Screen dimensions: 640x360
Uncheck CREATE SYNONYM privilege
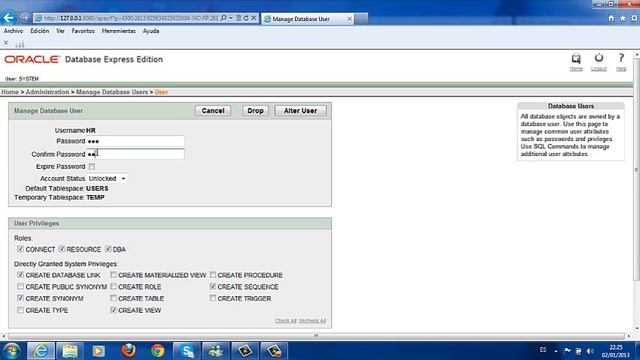20,298
